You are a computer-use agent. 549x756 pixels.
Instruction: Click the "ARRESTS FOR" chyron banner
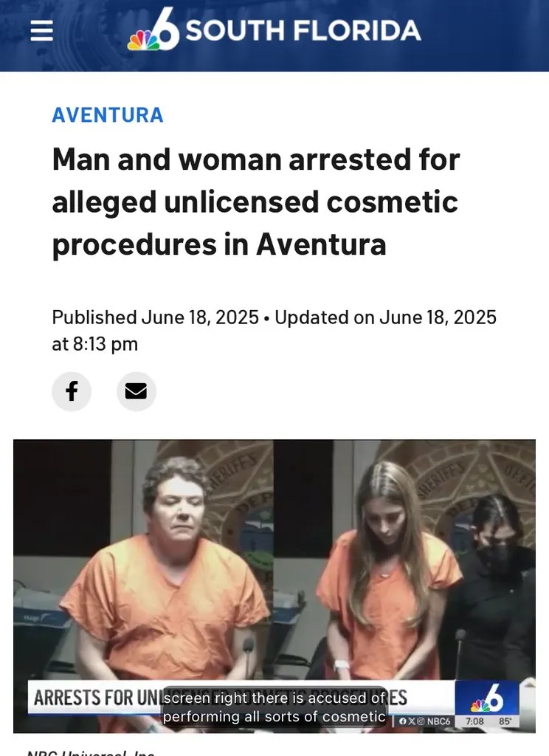click(x=241, y=697)
